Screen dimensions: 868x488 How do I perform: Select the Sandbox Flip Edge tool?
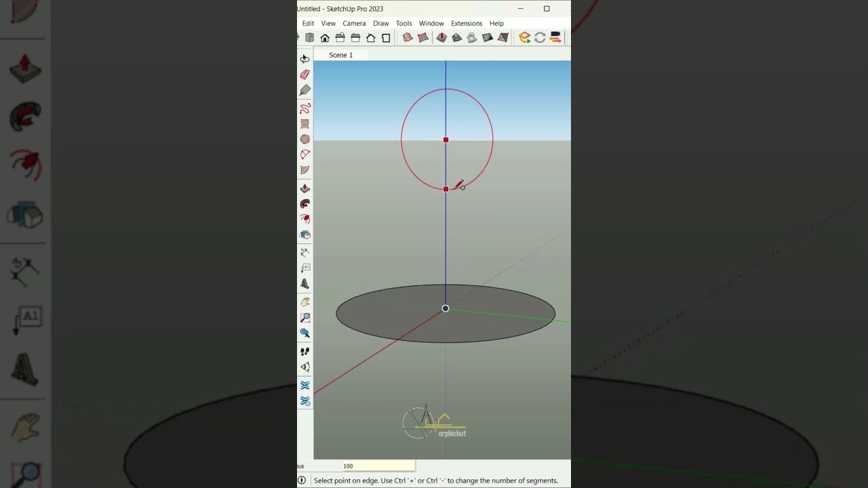pyautogui.click(x=503, y=38)
